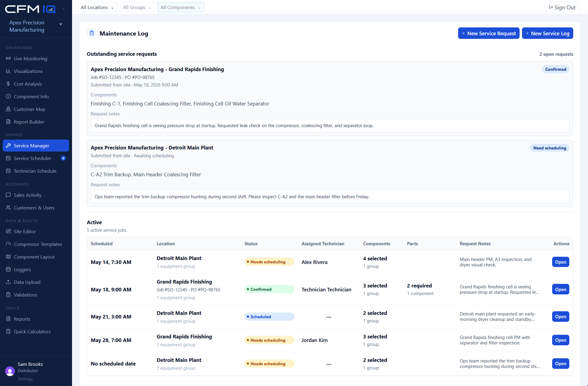This screenshot has width=588, height=386.
Task: Click the Maintenance Log clipboard icon
Action: click(x=92, y=33)
